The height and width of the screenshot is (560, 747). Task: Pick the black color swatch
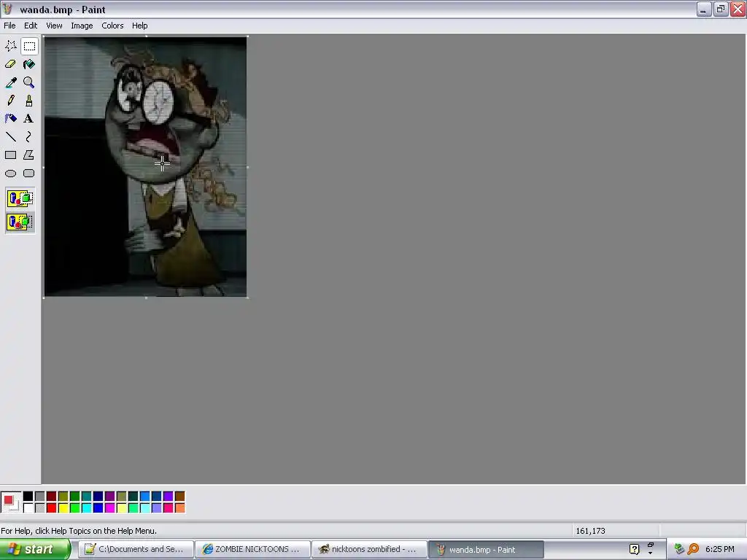click(x=28, y=497)
